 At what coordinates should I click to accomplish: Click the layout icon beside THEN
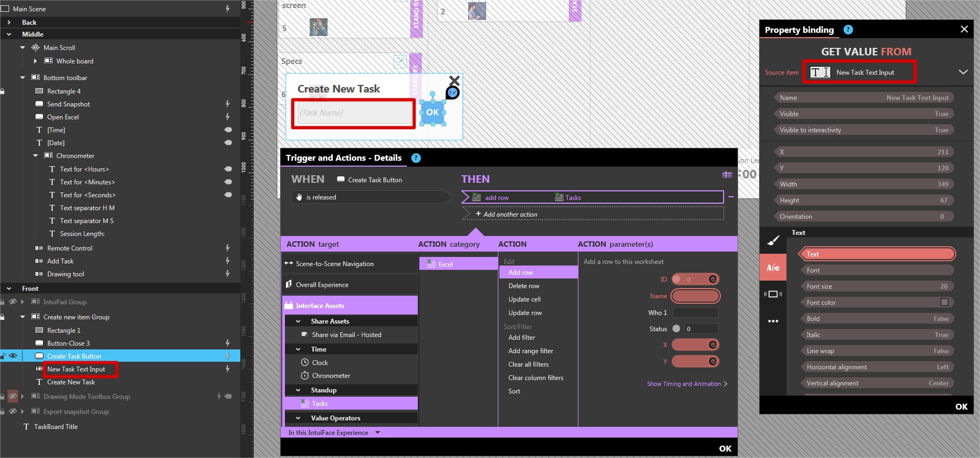click(x=727, y=175)
